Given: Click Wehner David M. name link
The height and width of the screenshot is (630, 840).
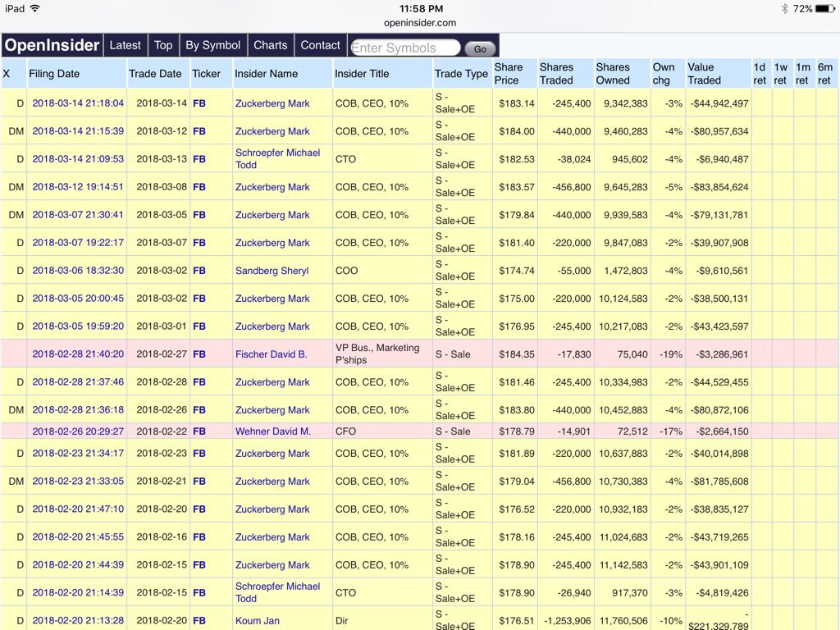Looking at the screenshot, I should (273, 431).
